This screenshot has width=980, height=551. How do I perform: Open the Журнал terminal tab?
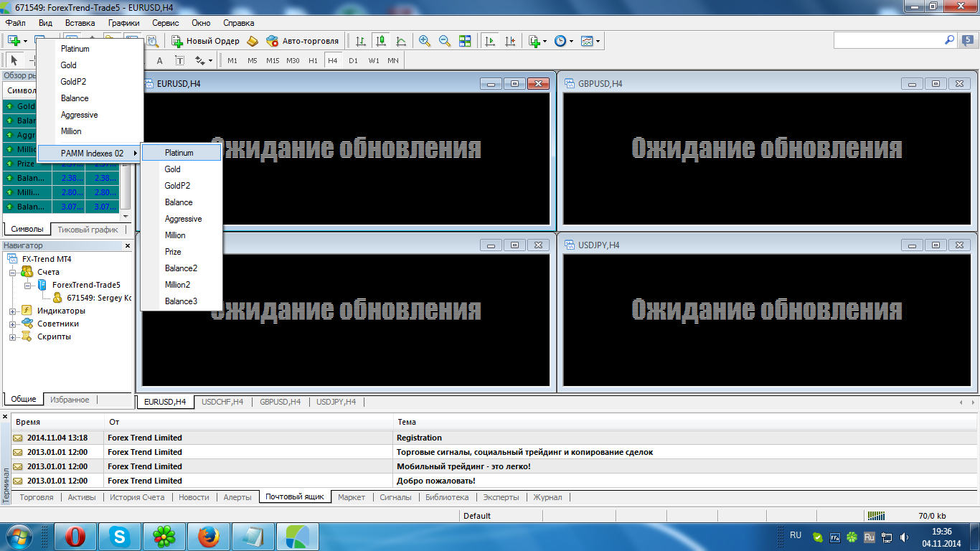547,497
